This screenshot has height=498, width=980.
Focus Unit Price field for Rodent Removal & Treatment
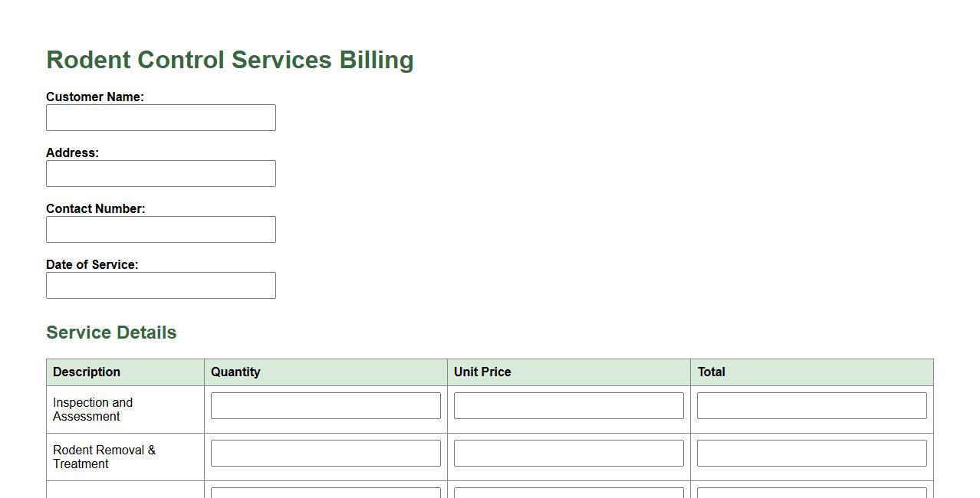(568, 454)
